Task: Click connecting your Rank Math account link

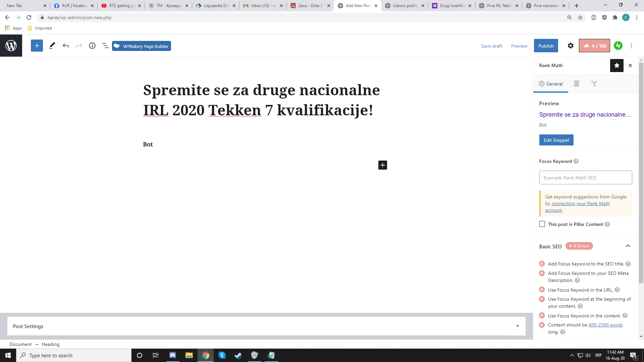Action: click(x=580, y=204)
